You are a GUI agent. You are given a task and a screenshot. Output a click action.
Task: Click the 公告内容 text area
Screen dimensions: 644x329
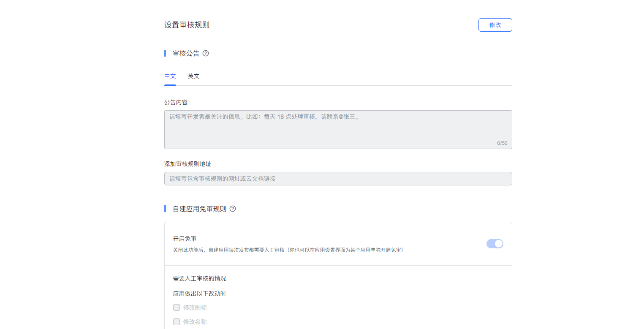pos(338,130)
